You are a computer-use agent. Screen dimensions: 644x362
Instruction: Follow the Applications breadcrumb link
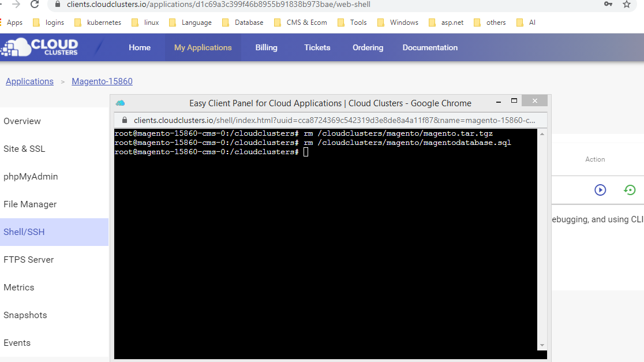(29, 81)
